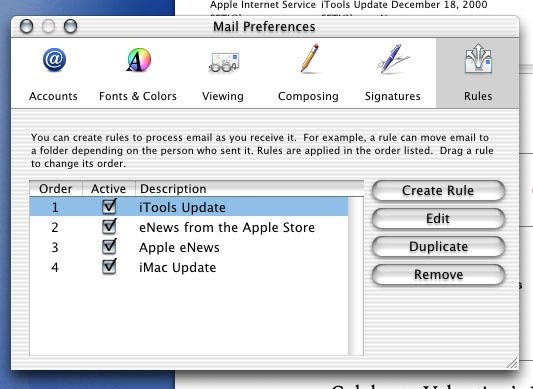
Task: Open the Fonts & Colors preferences icon
Action: click(138, 61)
